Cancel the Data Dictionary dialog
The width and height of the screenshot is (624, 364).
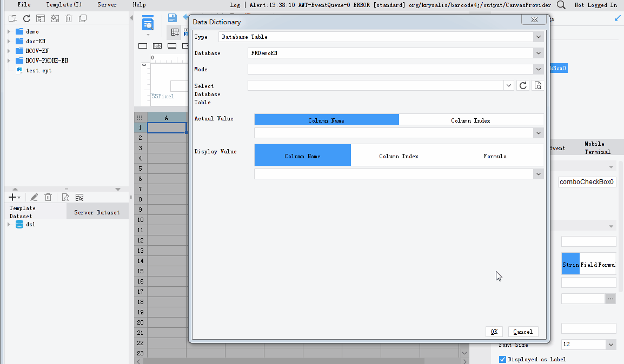522,331
